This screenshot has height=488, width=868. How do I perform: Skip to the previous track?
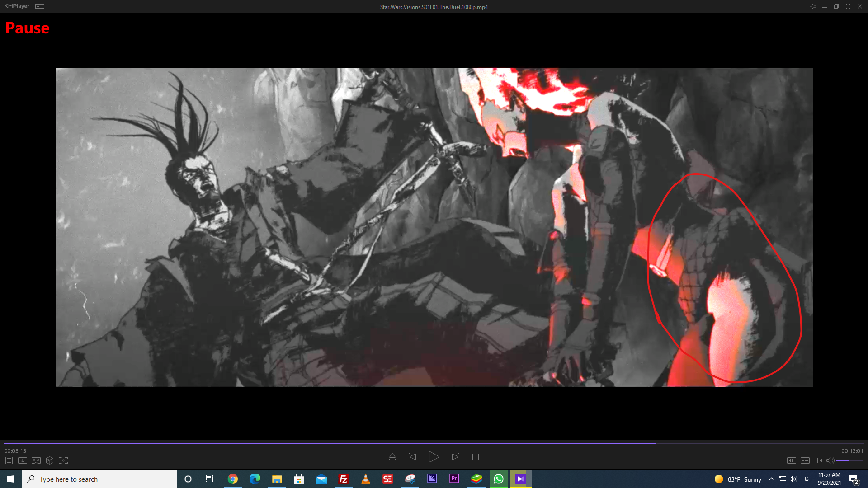tap(412, 457)
